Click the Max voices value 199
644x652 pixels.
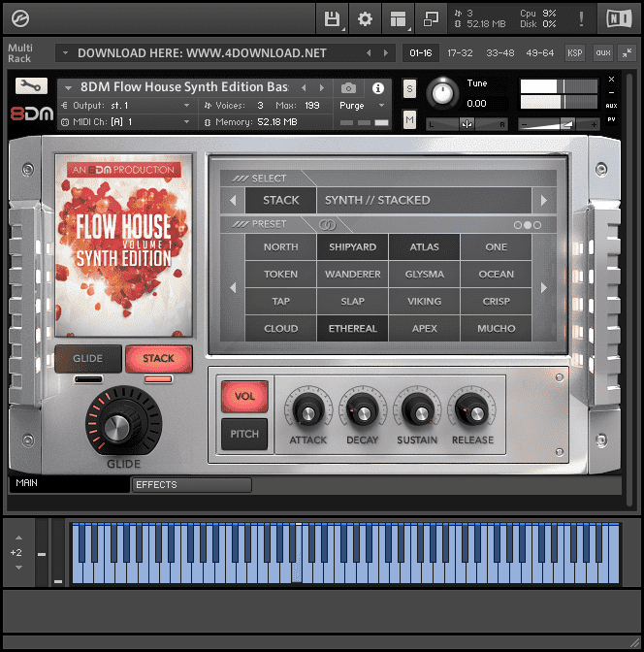click(311, 106)
